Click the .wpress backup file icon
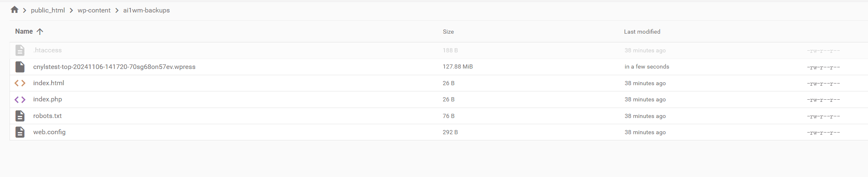This screenshot has height=177, width=868. coord(20,66)
